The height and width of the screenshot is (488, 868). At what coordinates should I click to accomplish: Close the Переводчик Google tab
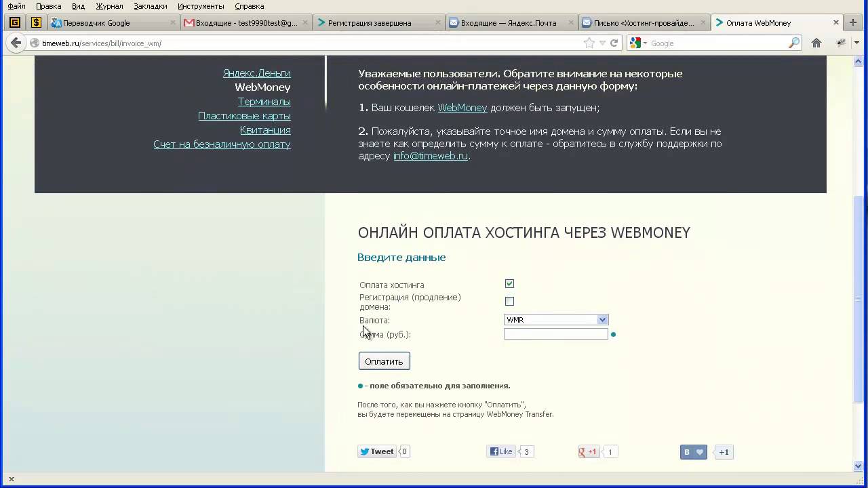click(173, 22)
